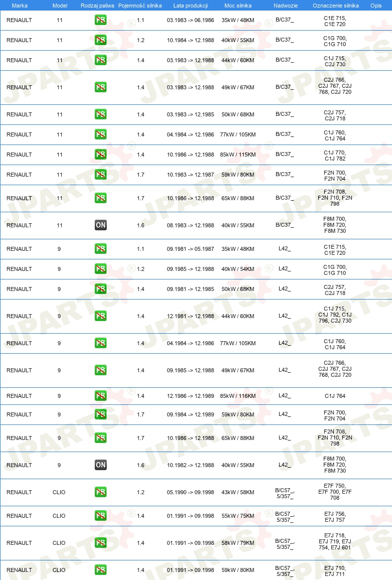This screenshot has width=392, height=580.
Task: Select date range 10.1982 -> 12.1988
Action: click(x=190, y=465)
